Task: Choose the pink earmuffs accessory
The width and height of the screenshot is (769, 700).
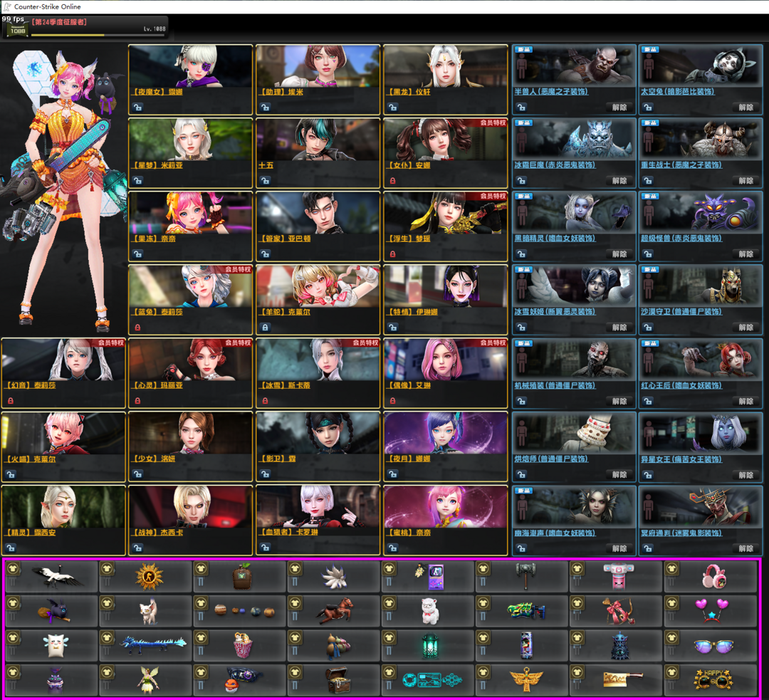Action: click(x=714, y=577)
